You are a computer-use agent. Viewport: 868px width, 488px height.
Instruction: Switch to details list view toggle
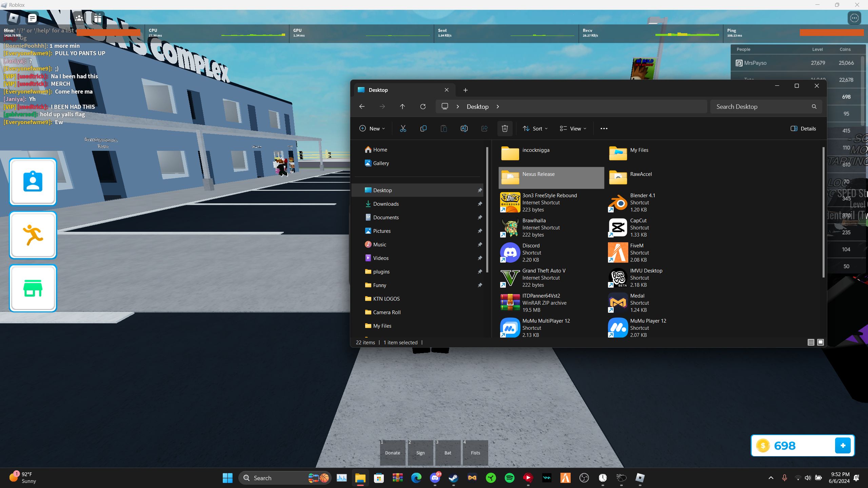(811, 342)
